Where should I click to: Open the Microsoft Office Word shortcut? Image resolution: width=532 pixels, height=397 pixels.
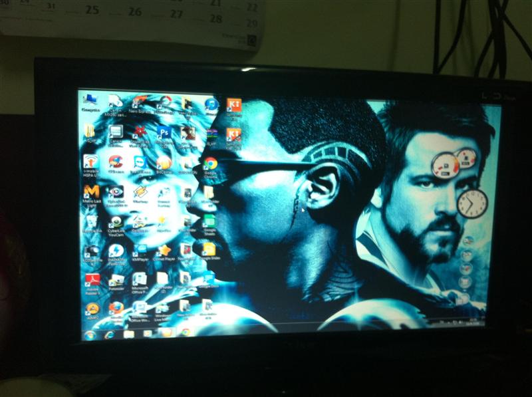[140, 312]
